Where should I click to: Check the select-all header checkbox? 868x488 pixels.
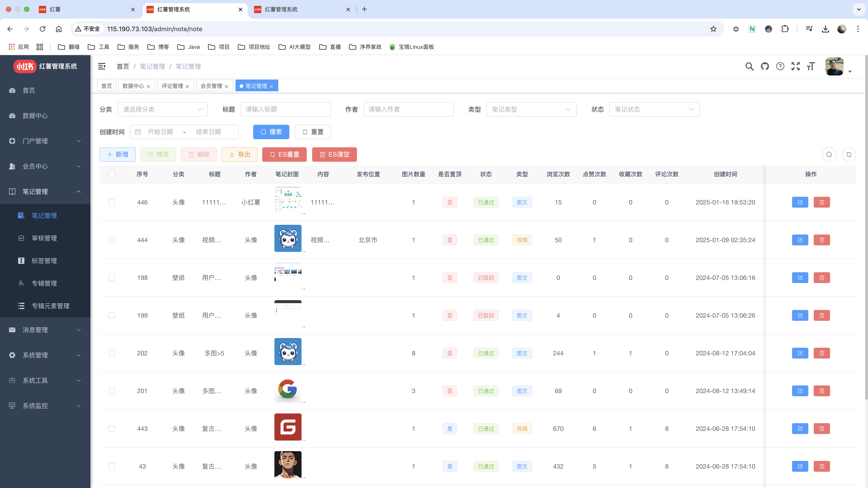(112, 174)
